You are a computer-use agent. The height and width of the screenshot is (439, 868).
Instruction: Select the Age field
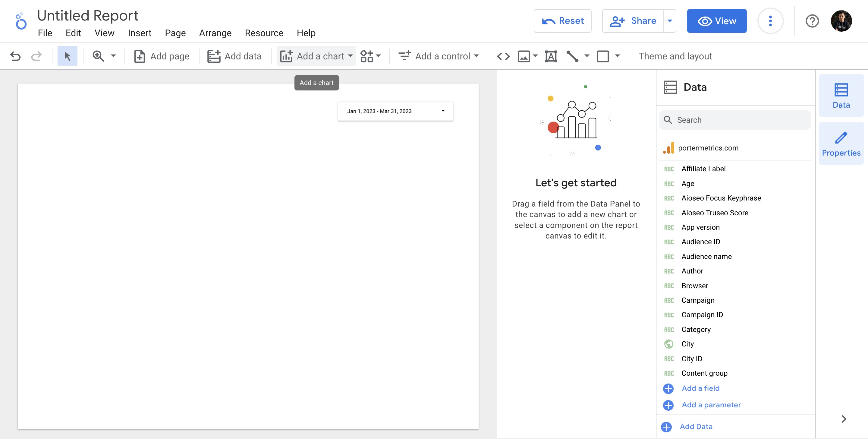coord(687,183)
